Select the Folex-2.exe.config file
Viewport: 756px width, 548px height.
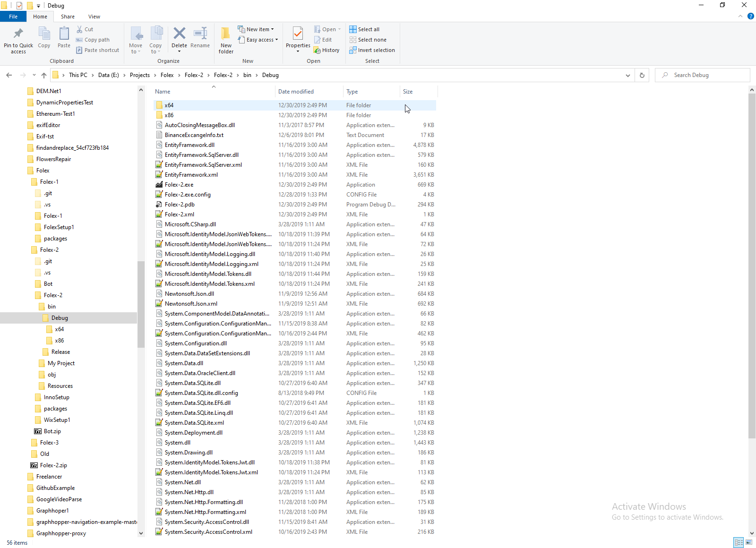pyautogui.click(x=295, y=195)
